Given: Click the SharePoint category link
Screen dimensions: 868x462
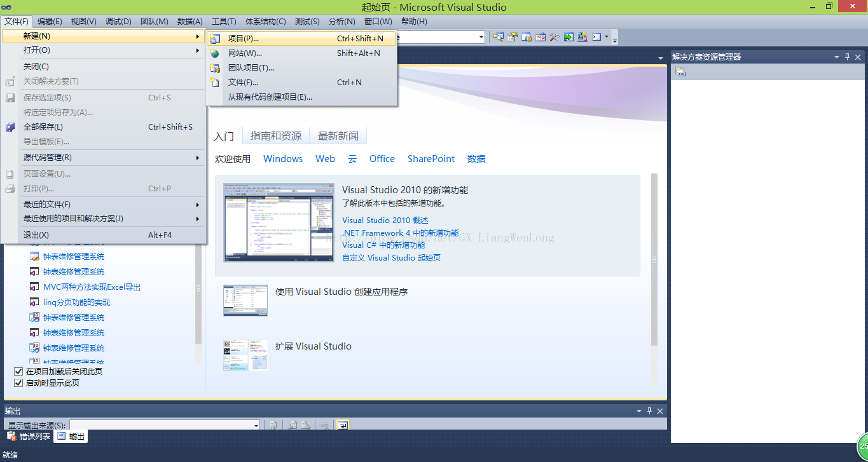Looking at the screenshot, I should point(431,159).
